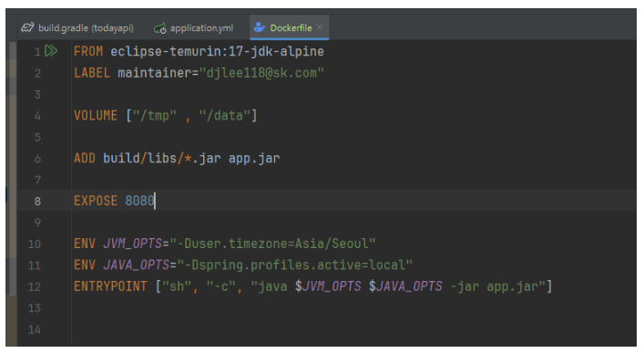644x353 pixels.
Task: Click the build/libs/*.jar source path
Action: (162, 159)
